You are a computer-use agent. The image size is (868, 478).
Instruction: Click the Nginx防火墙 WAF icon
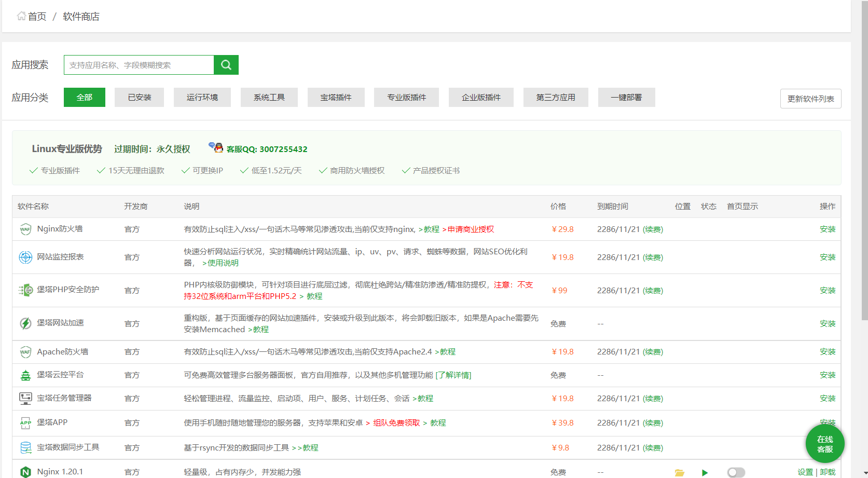click(x=25, y=229)
